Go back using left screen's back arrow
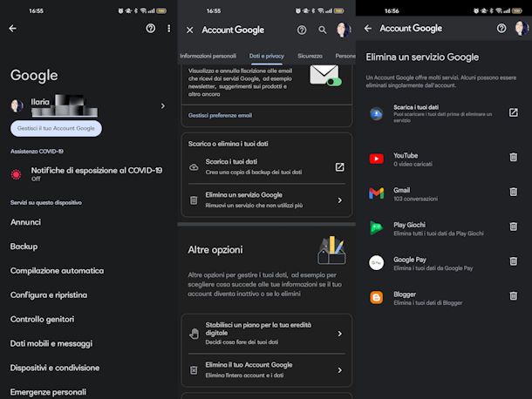 pos(13,29)
